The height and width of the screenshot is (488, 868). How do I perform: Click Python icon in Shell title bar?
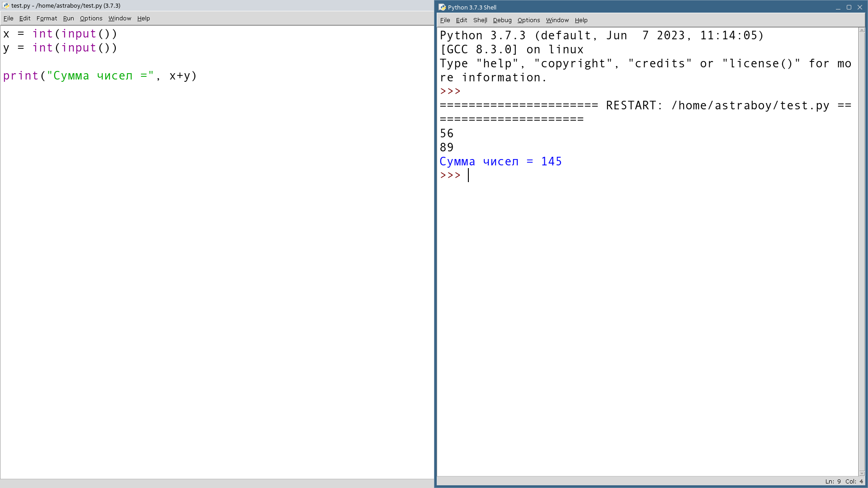[442, 7]
